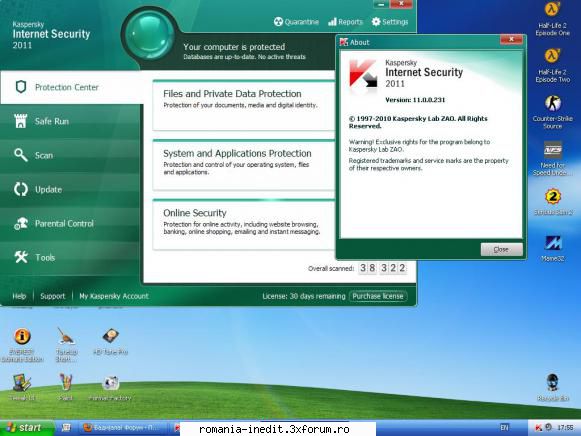
Task: Select the Tools tab
Action: tap(70, 257)
